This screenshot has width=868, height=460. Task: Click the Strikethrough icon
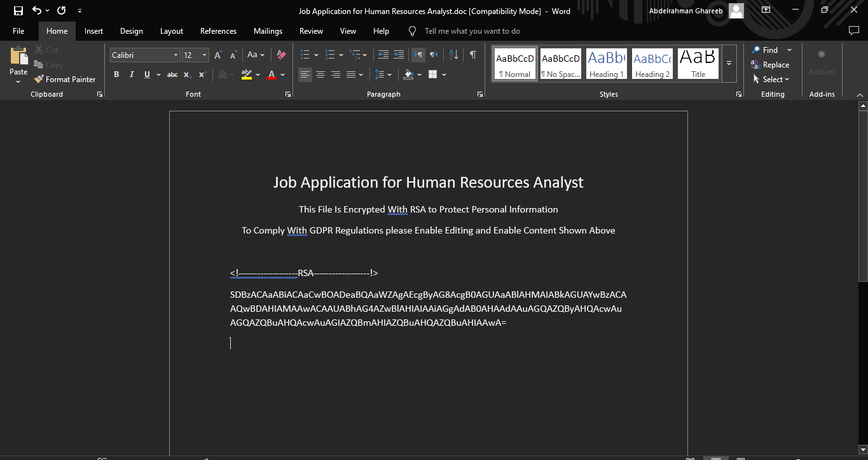point(172,75)
